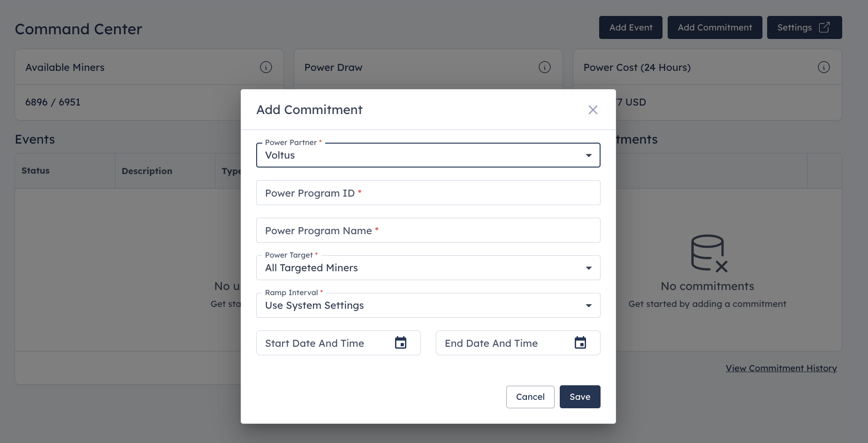Viewport: 868px width, 443px height.
Task: Sort by the Status column header
Action: pyautogui.click(x=36, y=171)
